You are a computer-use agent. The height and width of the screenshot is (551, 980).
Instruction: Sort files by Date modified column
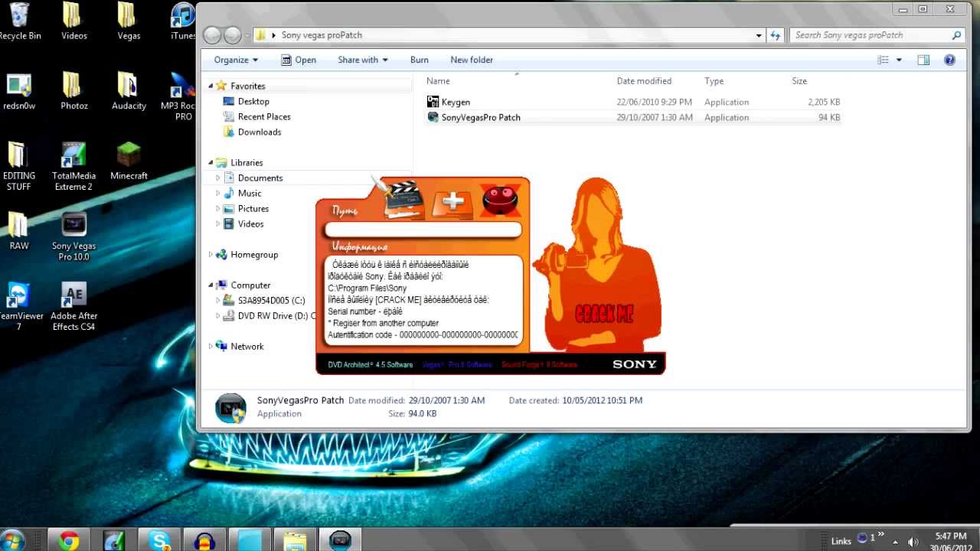click(x=644, y=81)
